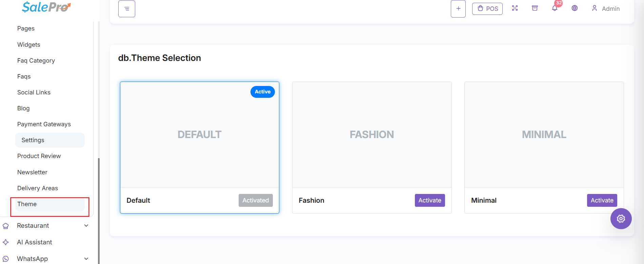Open notifications bell with 32 badge
This screenshot has width=644, height=264.
(555, 7)
